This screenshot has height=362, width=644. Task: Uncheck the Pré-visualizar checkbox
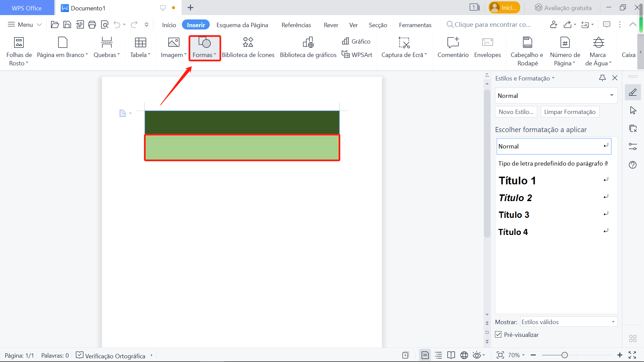[x=498, y=335]
